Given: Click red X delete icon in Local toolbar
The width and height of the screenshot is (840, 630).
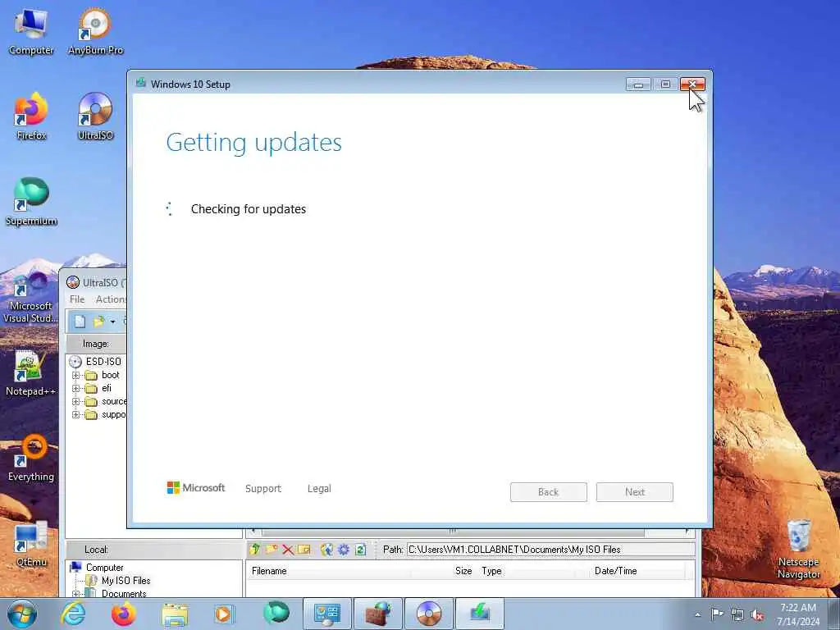Looking at the screenshot, I should 288,550.
